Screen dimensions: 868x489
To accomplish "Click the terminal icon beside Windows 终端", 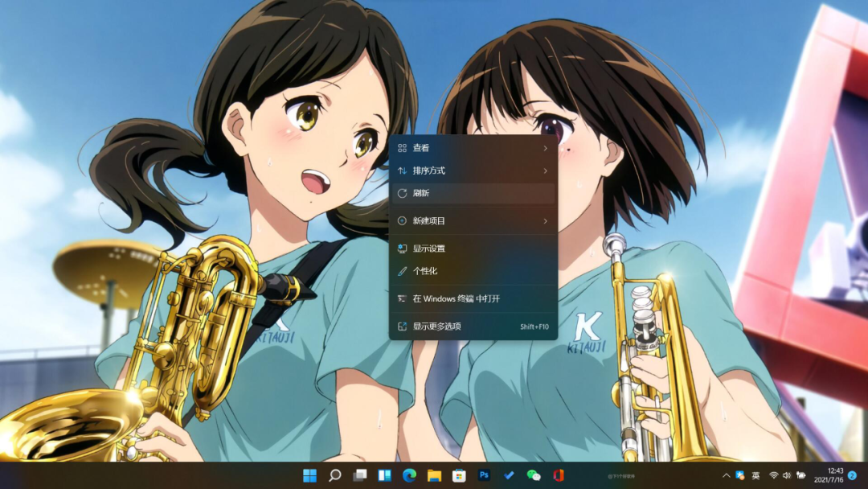I will pos(403,298).
